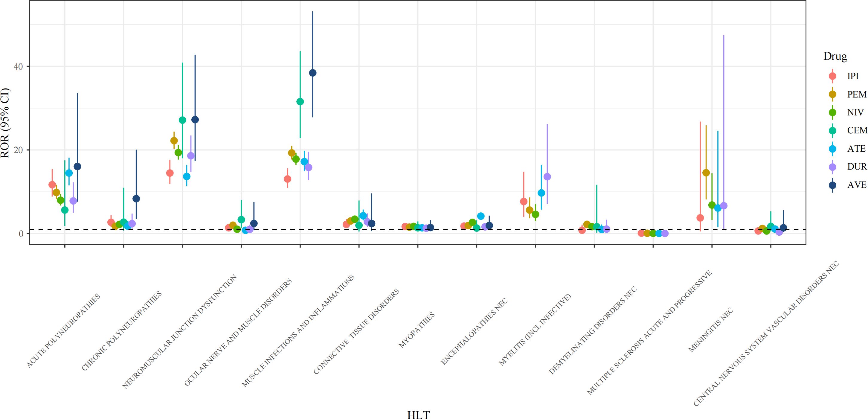Click the 'MENINGITIS NEC' axis label

(711, 330)
